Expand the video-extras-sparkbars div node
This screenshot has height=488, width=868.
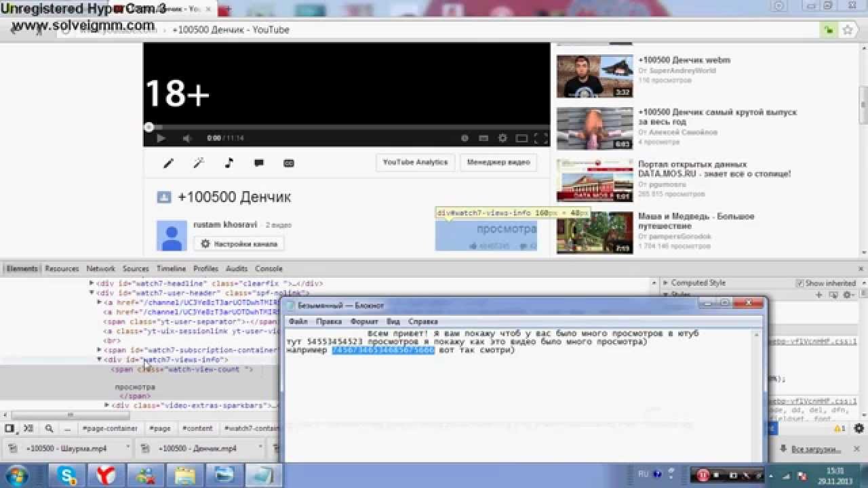pyautogui.click(x=107, y=405)
